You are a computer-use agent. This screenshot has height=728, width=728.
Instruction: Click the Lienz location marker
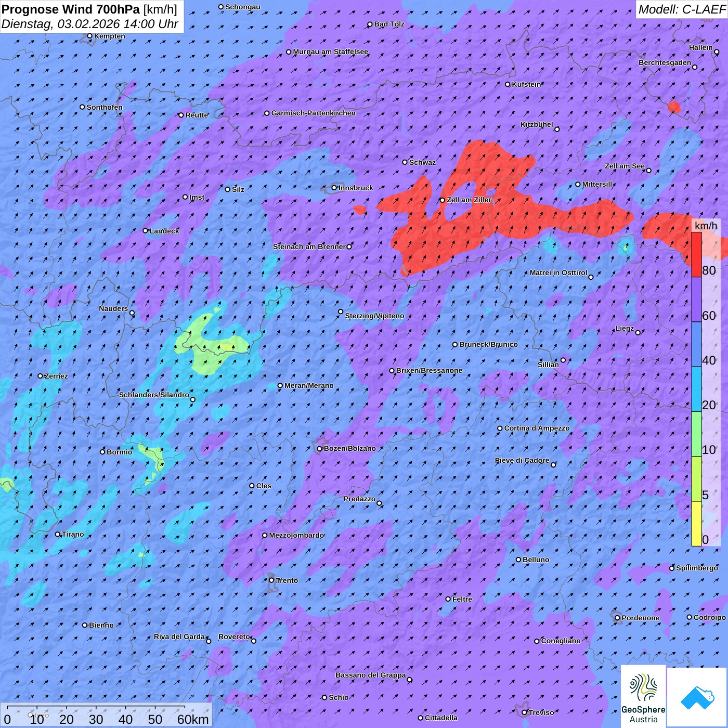638,333
